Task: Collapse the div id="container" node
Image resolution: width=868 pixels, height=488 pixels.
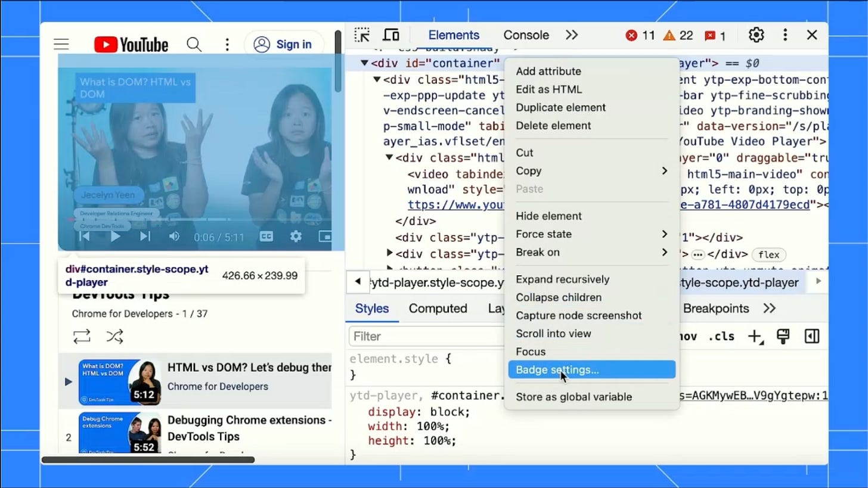Action: tap(364, 63)
